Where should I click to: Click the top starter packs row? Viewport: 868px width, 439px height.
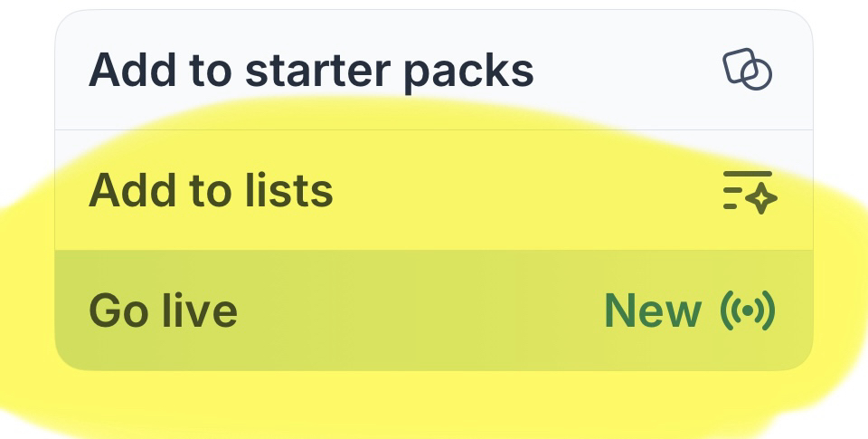tap(434, 71)
